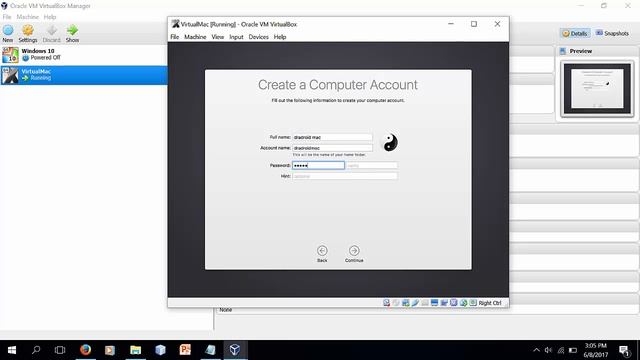The image size is (640, 360).
Task: Click optical disk icon in VM status bar
Action: tap(396, 303)
